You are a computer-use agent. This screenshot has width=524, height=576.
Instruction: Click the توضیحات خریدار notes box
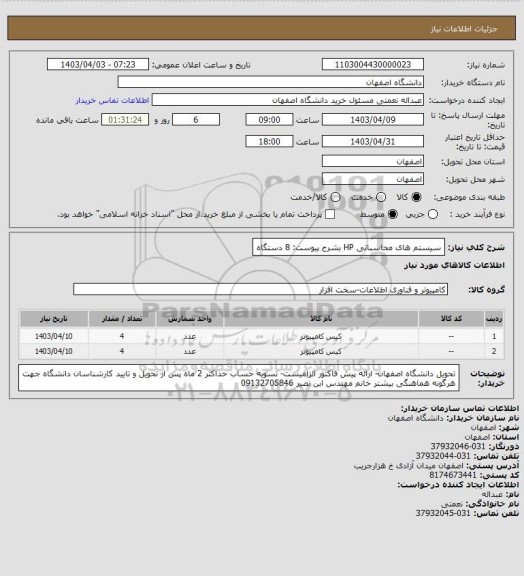coord(239,378)
